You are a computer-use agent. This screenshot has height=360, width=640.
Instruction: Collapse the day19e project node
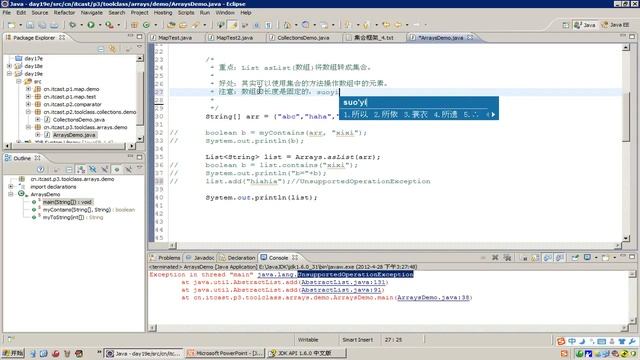(9, 74)
